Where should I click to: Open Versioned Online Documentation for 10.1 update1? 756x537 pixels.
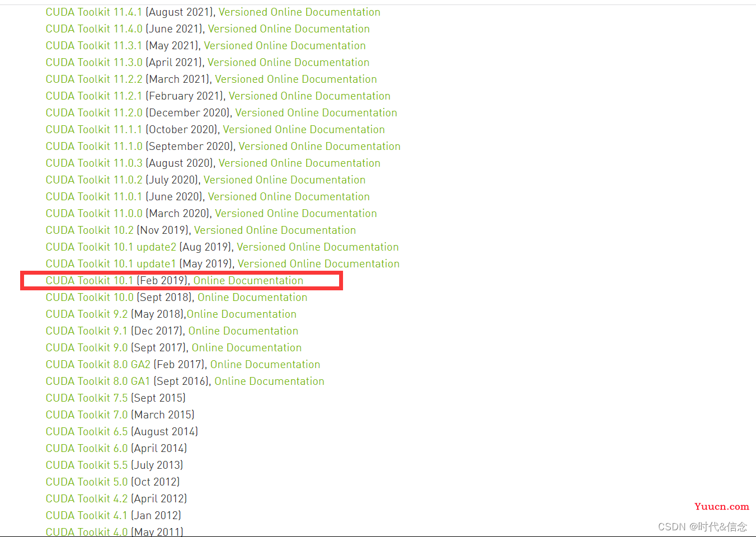click(x=318, y=263)
